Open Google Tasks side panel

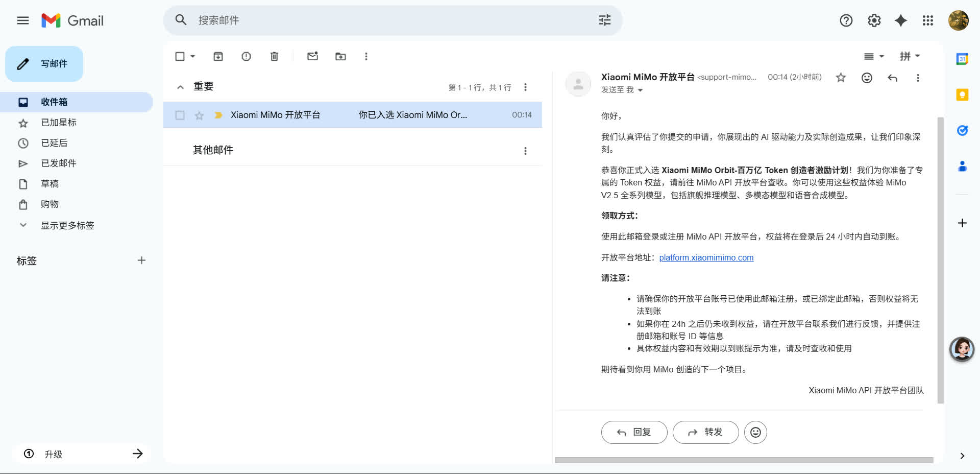(962, 130)
